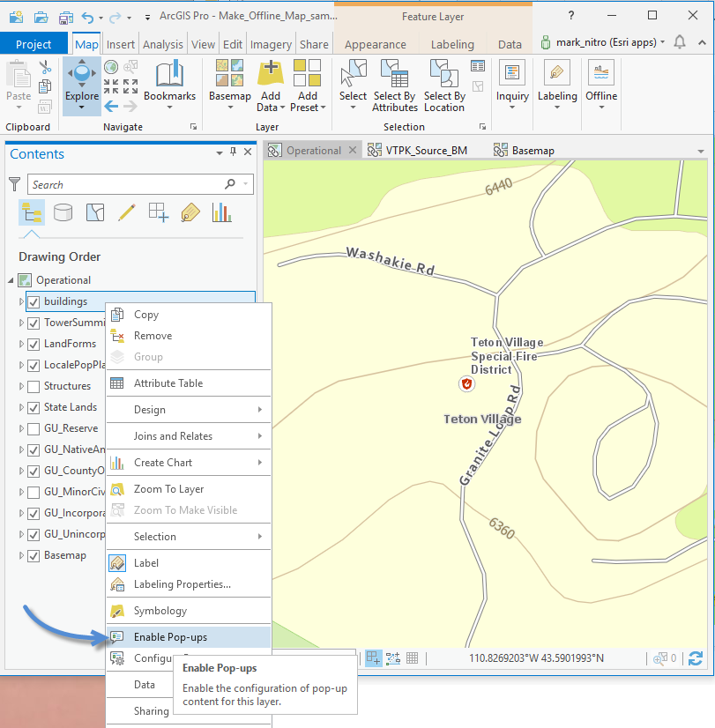Save the project using toolbar icon

point(65,18)
